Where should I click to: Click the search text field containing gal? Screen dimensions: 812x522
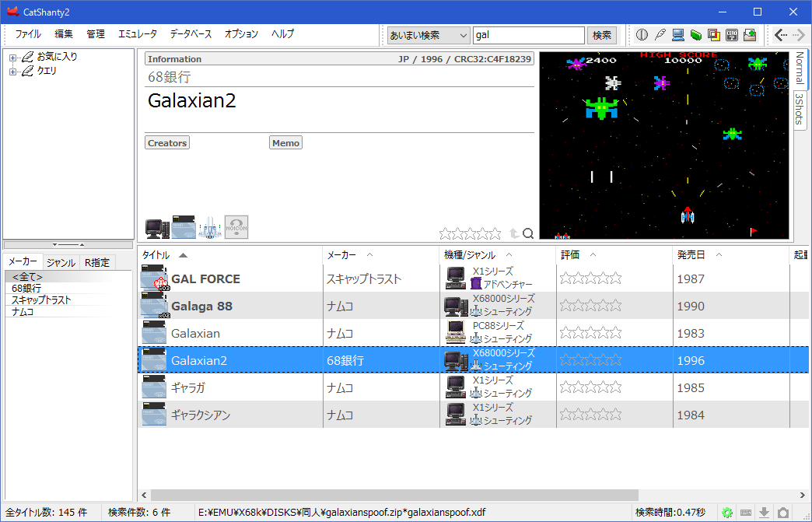pyautogui.click(x=529, y=35)
